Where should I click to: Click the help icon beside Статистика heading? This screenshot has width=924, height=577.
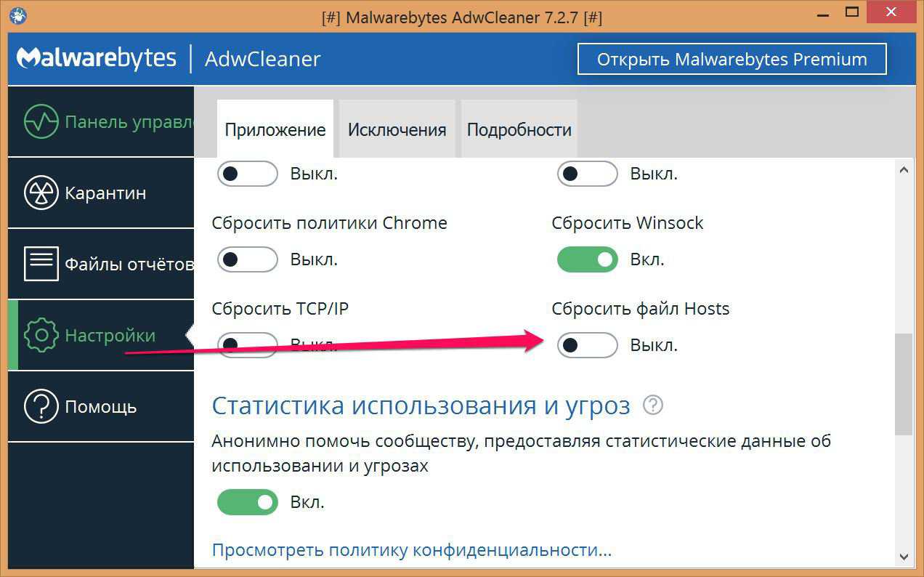point(653,405)
